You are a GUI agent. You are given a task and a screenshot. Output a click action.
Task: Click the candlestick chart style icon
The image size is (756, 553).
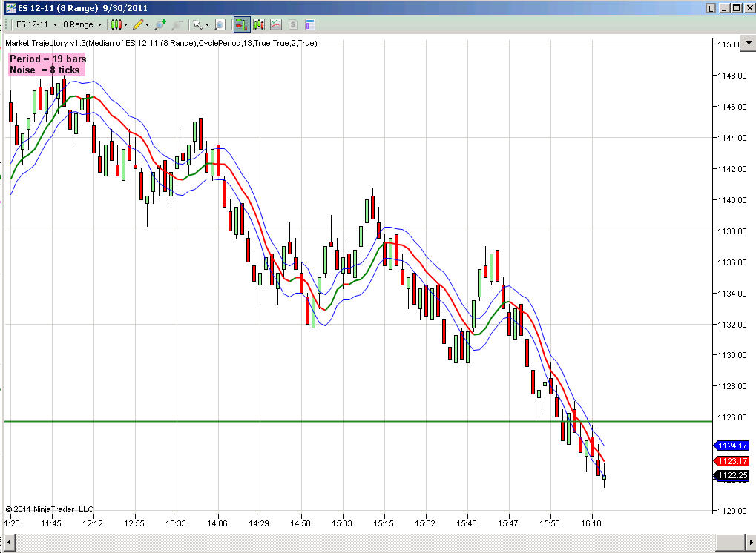pyautogui.click(x=116, y=24)
